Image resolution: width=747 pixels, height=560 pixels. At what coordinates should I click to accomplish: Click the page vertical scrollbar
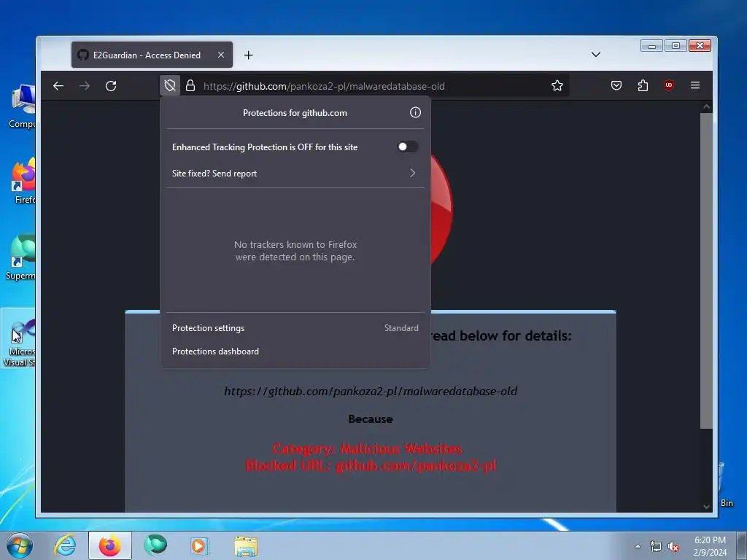(706, 271)
